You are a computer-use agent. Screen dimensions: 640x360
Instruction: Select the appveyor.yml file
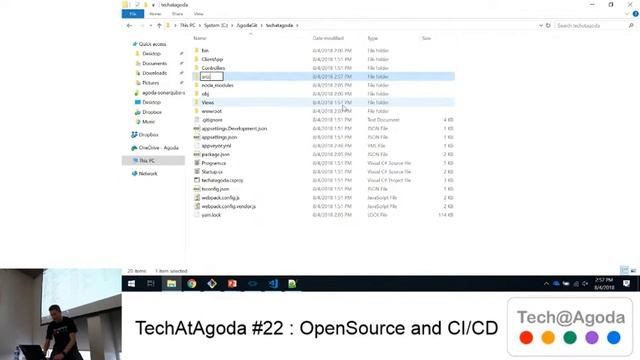point(216,146)
